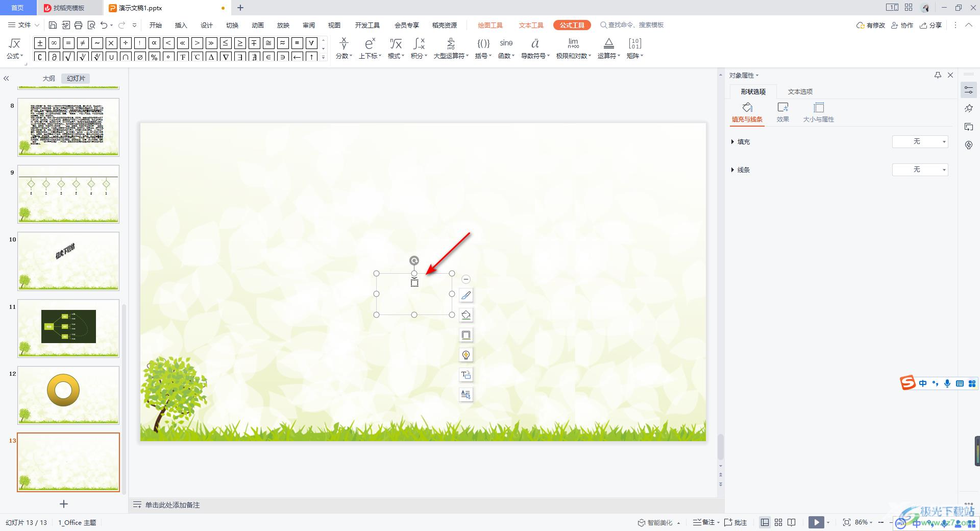Toggle reading view in status bar
980x531 pixels.
coord(792,522)
